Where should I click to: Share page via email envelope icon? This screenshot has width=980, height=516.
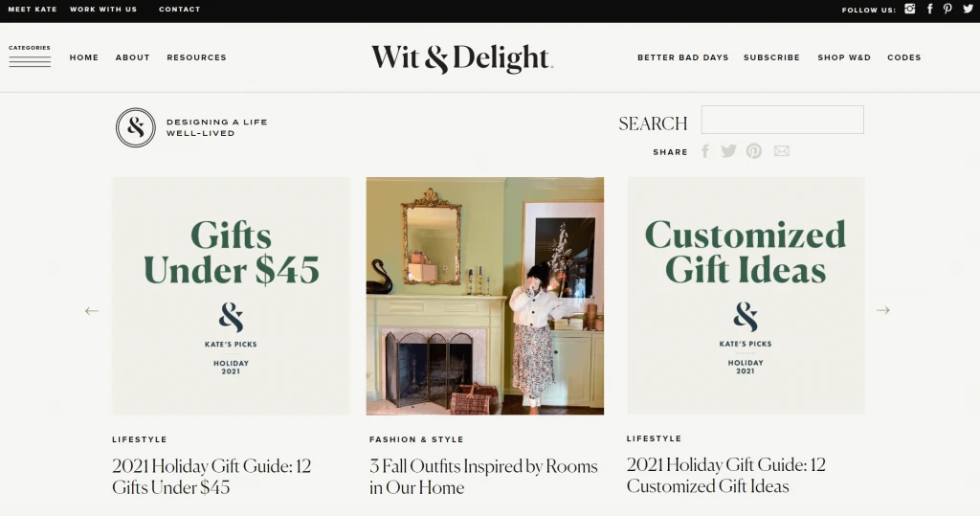tap(782, 150)
